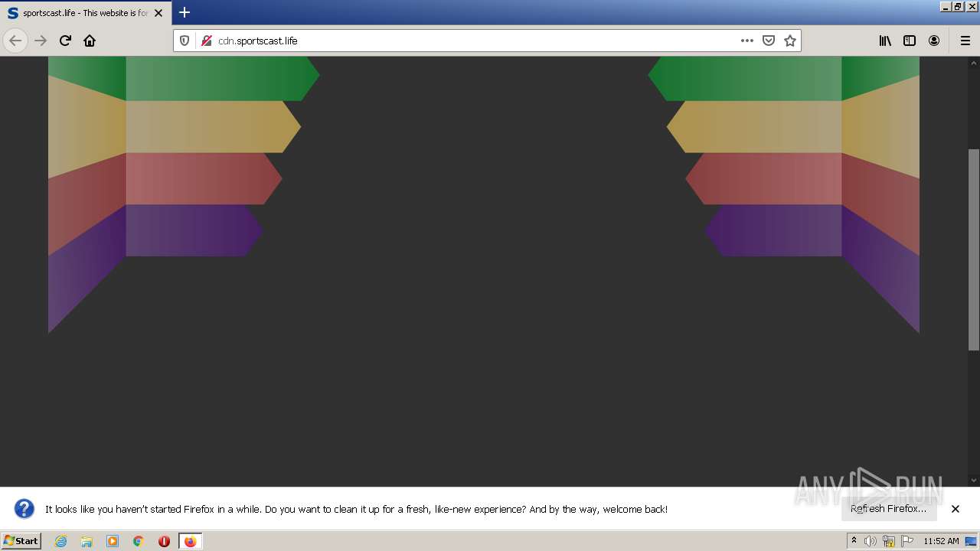Image resolution: width=980 pixels, height=551 pixels.
Task: Click the Refresh Firefox button
Action: click(888, 509)
